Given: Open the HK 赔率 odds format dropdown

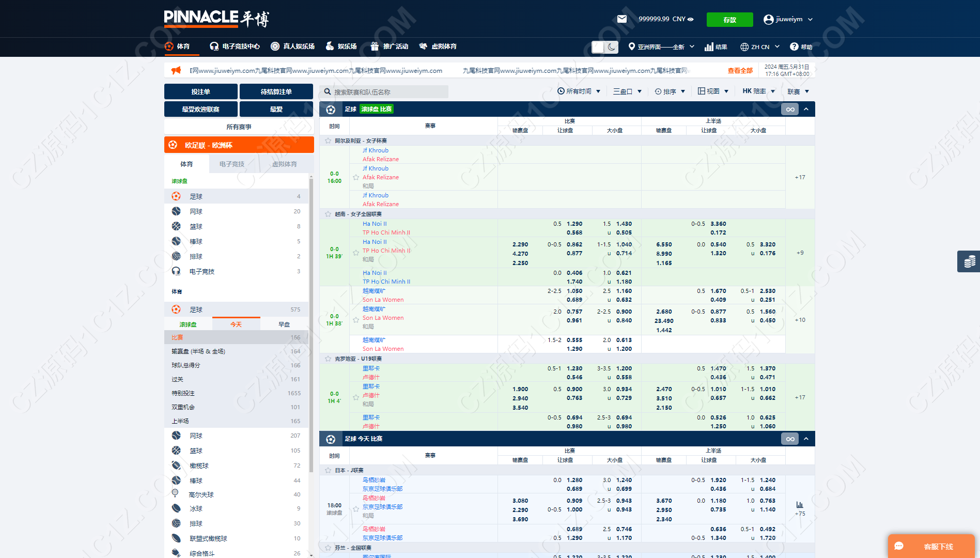Looking at the screenshot, I should click(759, 91).
